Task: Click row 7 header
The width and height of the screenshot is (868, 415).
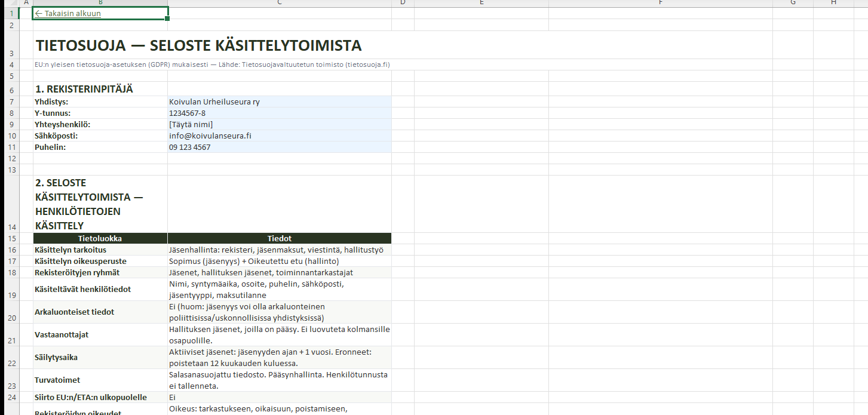Action: 11,102
